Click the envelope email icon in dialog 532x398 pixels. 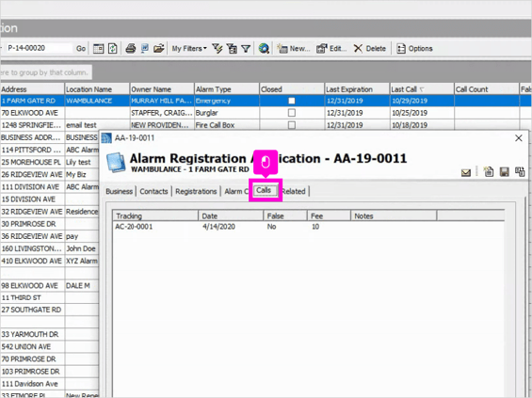466,172
